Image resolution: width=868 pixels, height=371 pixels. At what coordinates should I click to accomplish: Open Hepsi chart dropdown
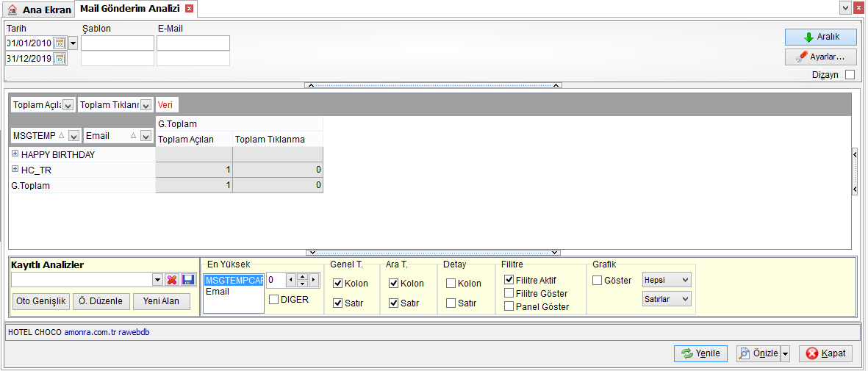click(x=686, y=280)
